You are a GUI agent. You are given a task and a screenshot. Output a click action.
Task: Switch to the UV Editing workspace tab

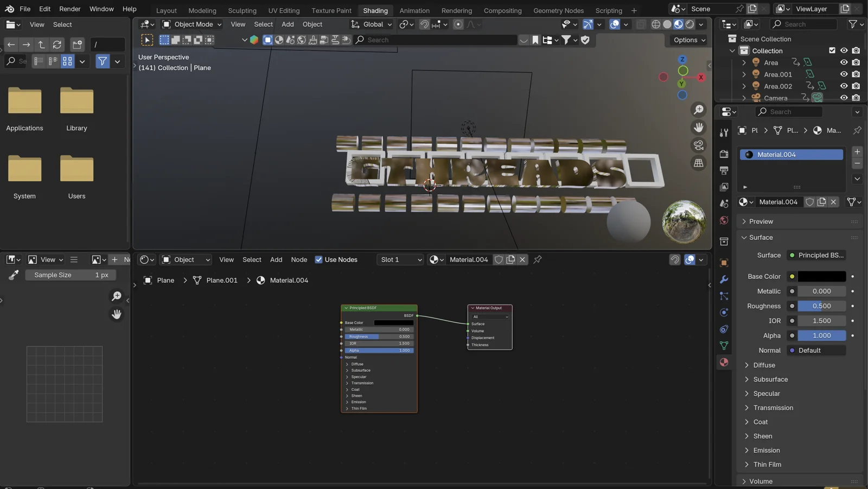tap(284, 10)
